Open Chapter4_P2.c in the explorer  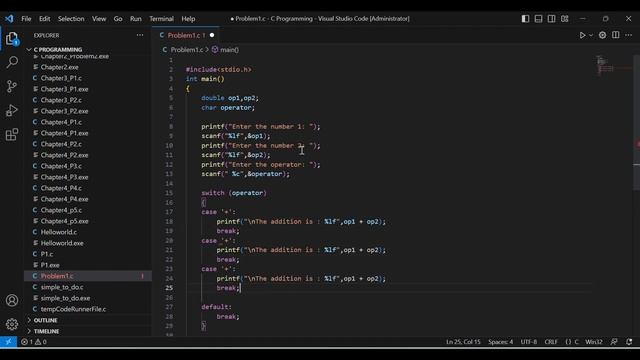(61, 144)
